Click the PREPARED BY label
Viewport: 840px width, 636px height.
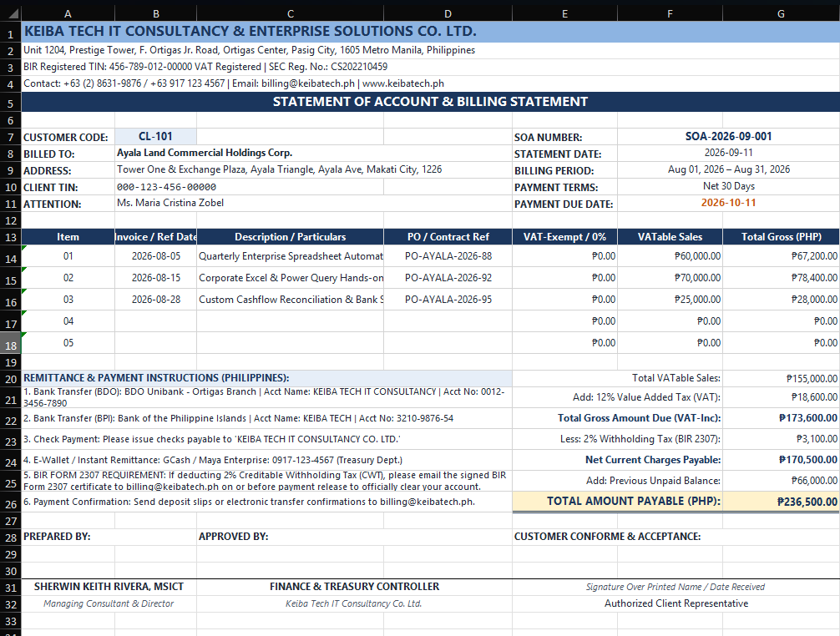pyautogui.click(x=57, y=537)
